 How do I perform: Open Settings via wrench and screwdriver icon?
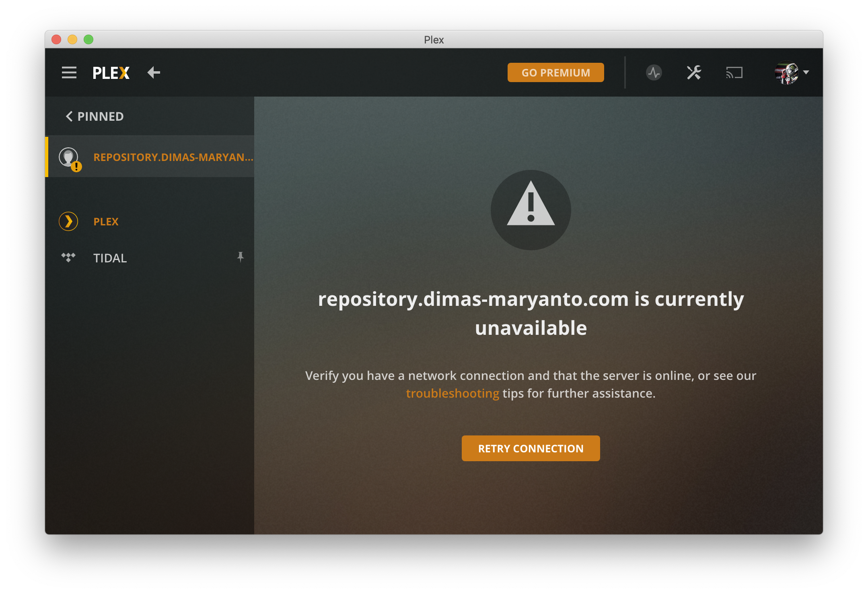point(694,73)
